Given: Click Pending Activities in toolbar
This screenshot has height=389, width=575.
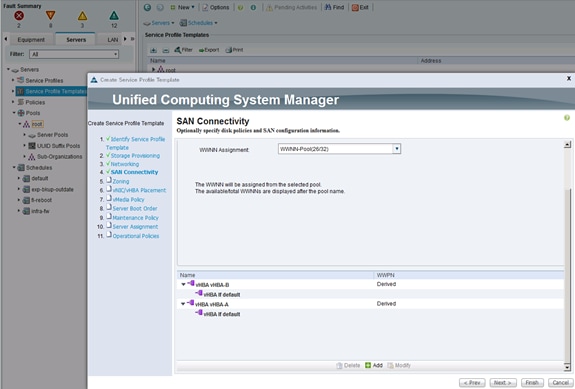Looking at the screenshot, I should click(x=291, y=7).
